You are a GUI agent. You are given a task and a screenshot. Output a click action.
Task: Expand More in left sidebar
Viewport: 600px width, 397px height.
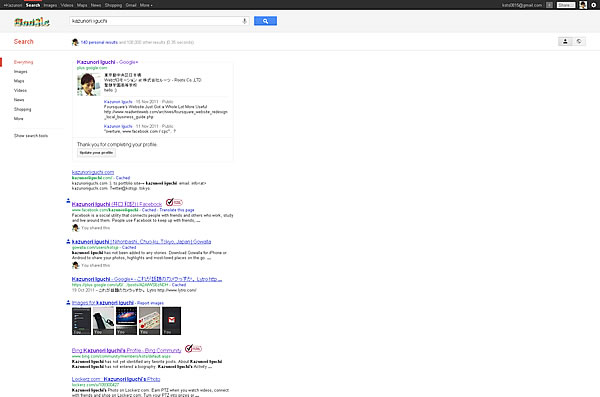(18, 119)
